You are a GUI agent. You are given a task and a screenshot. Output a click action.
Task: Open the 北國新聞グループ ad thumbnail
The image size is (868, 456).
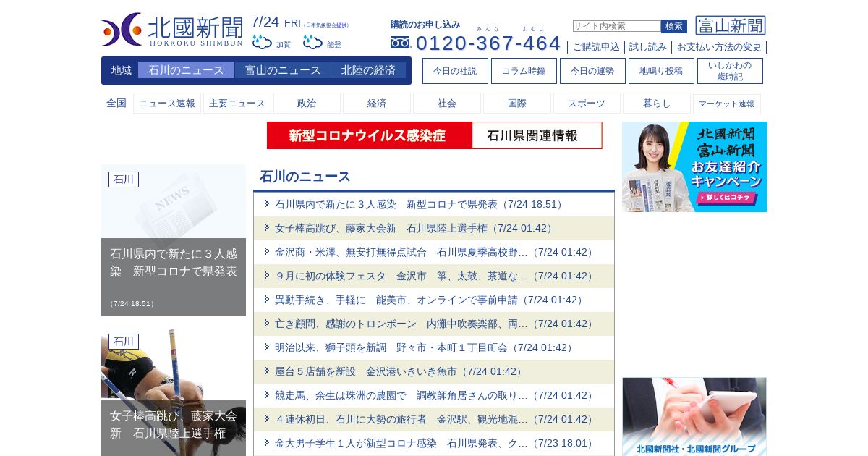click(x=694, y=417)
